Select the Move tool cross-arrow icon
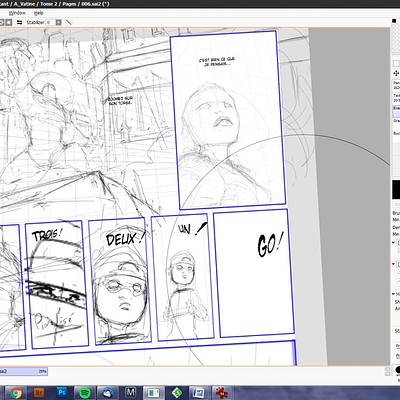 pos(396,73)
